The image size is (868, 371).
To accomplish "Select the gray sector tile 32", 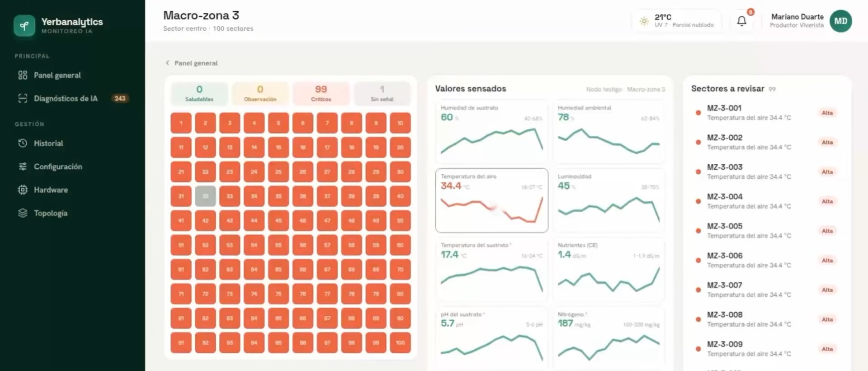I will [205, 196].
